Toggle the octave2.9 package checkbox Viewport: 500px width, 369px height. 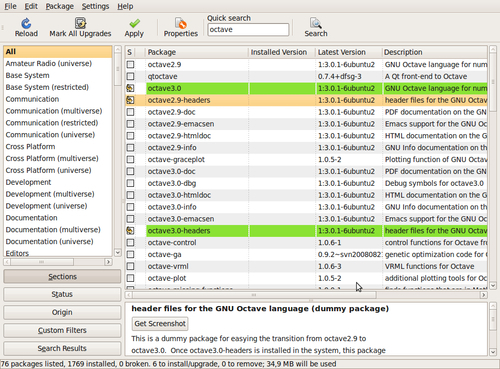pyautogui.click(x=130, y=65)
